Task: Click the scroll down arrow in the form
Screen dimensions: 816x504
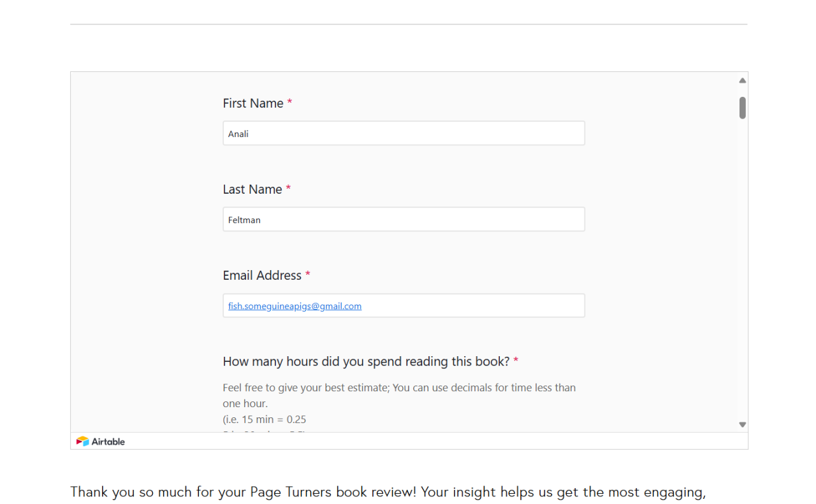Action: tap(742, 424)
